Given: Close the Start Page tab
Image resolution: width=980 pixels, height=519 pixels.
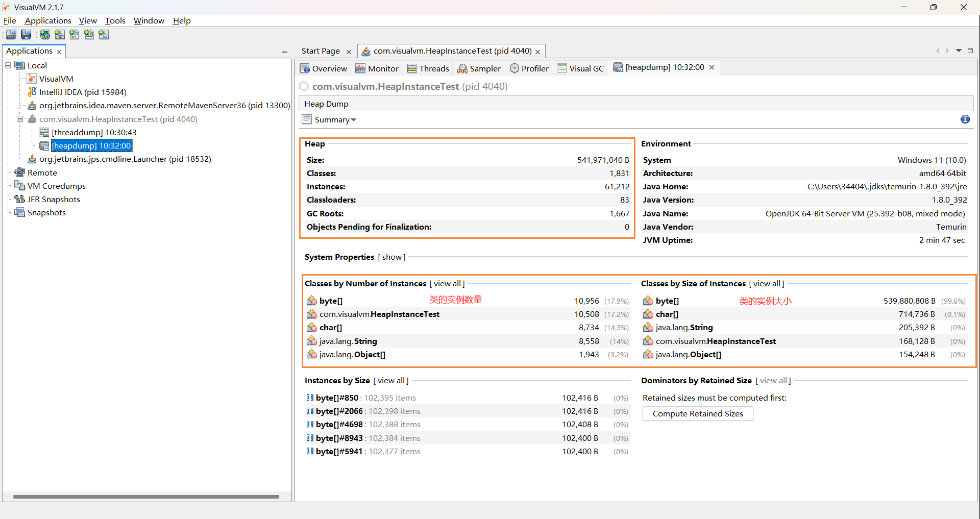Looking at the screenshot, I should pos(349,52).
